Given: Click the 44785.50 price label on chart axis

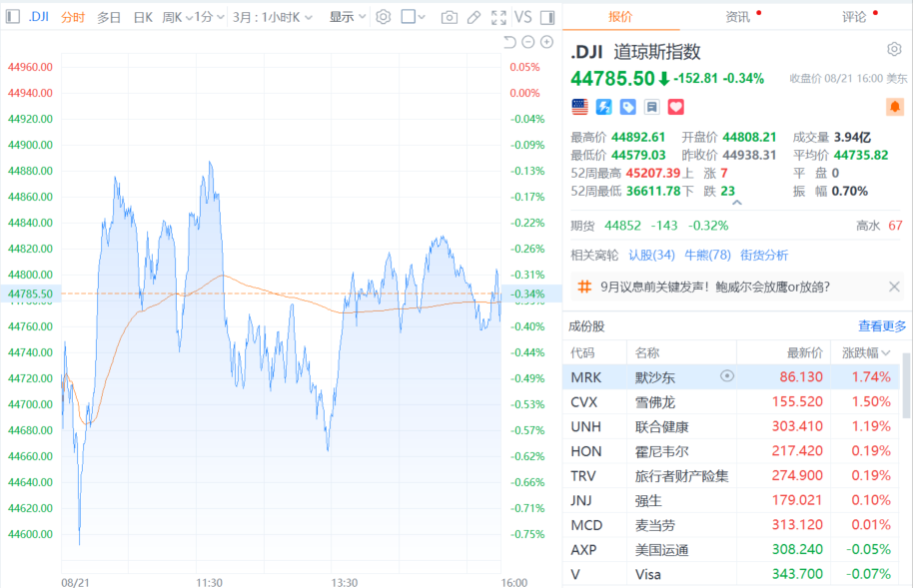Looking at the screenshot, I should (x=30, y=294).
